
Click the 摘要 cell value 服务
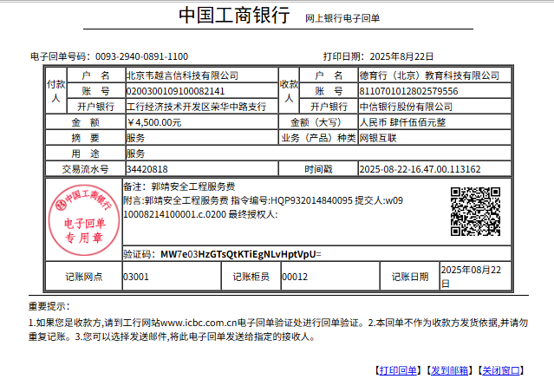[x=135, y=138]
